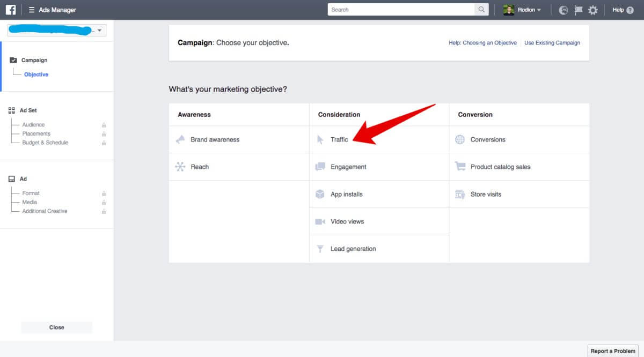Open the Ads Manager hamburger menu
The height and width of the screenshot is (357, 644).
point(32,10)
